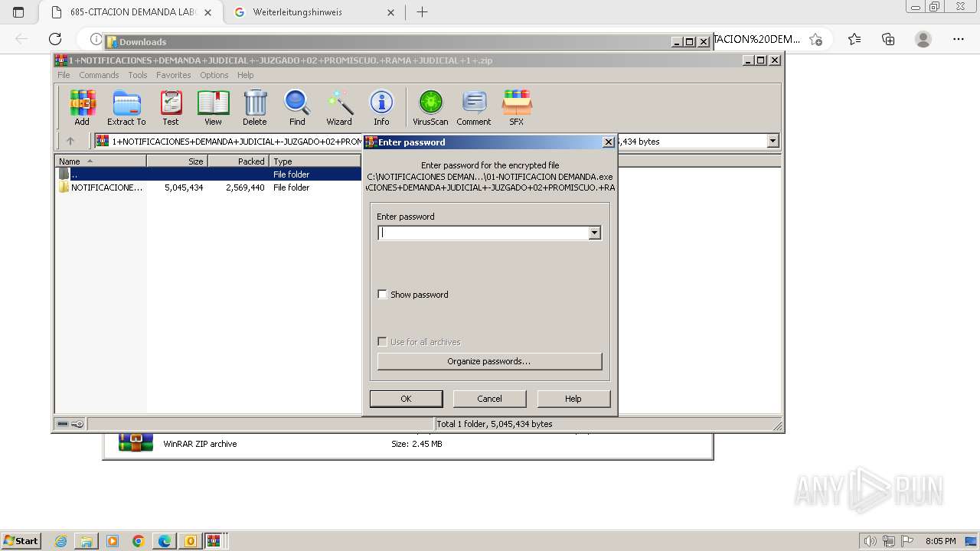Click the Find magnifier icon
Screen dimensions: 980x551
pos(297,107)
